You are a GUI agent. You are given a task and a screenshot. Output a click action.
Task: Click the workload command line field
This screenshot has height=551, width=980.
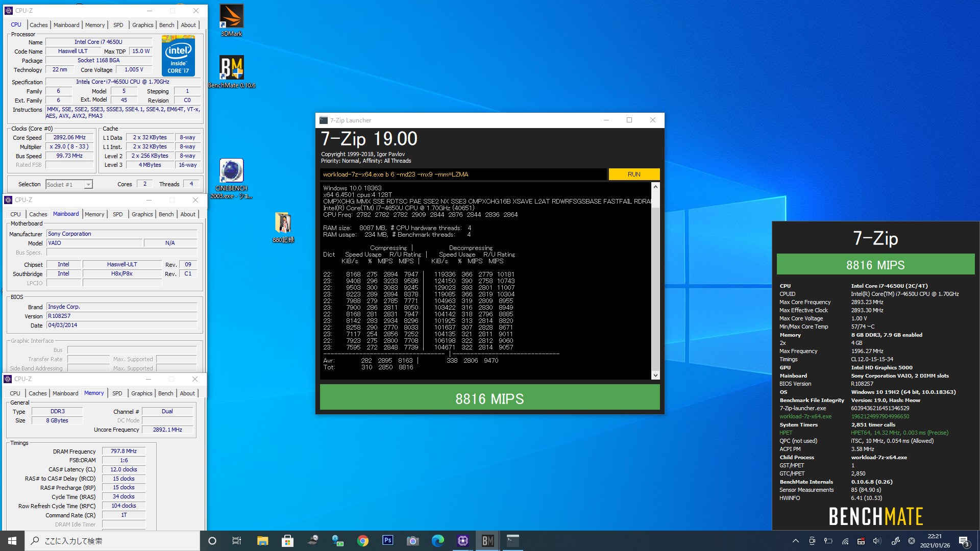(x=463, y=174)
